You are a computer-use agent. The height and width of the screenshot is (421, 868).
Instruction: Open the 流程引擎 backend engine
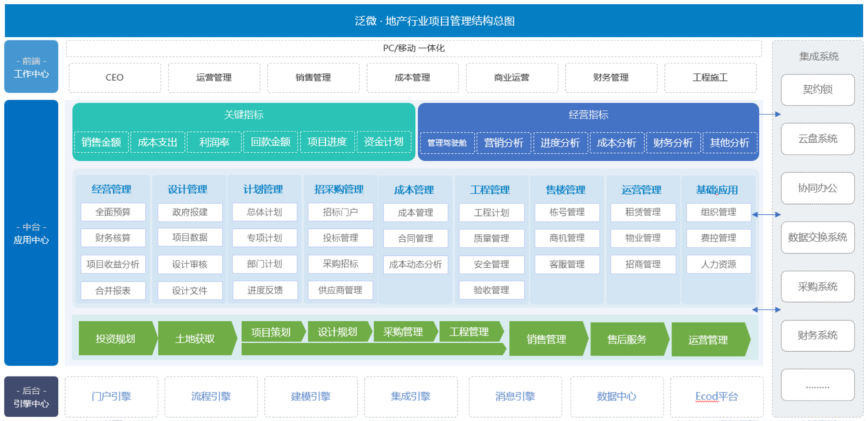click(211, 396)
